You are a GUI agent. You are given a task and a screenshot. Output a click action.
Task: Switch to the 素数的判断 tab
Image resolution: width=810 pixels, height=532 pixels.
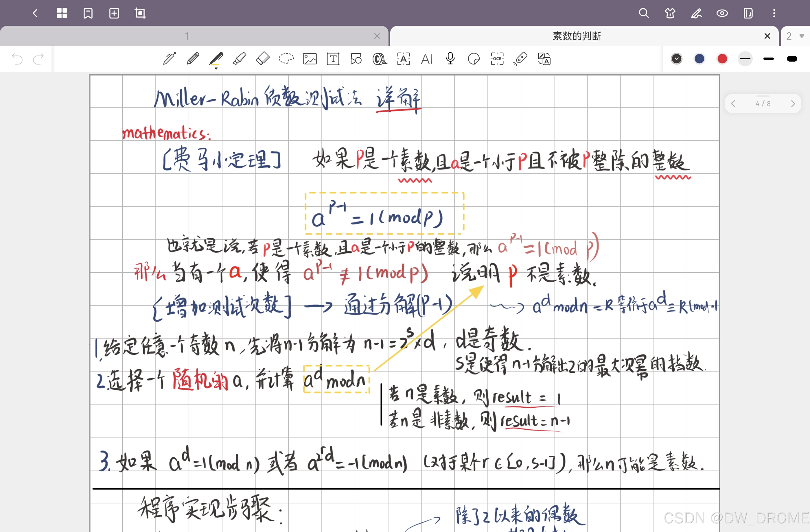pos(577,36)
